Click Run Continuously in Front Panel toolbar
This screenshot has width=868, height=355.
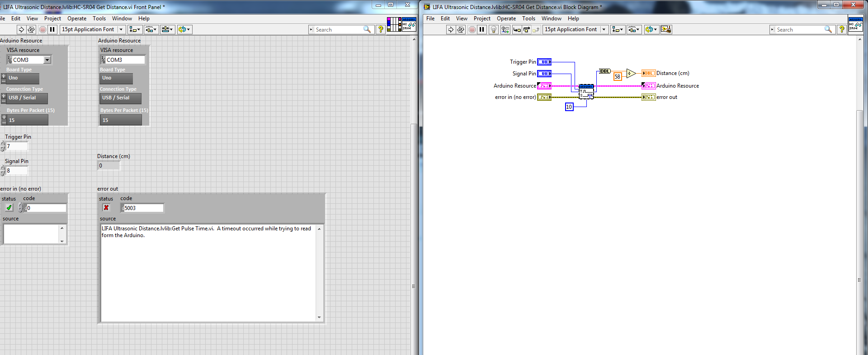point(31,29)
